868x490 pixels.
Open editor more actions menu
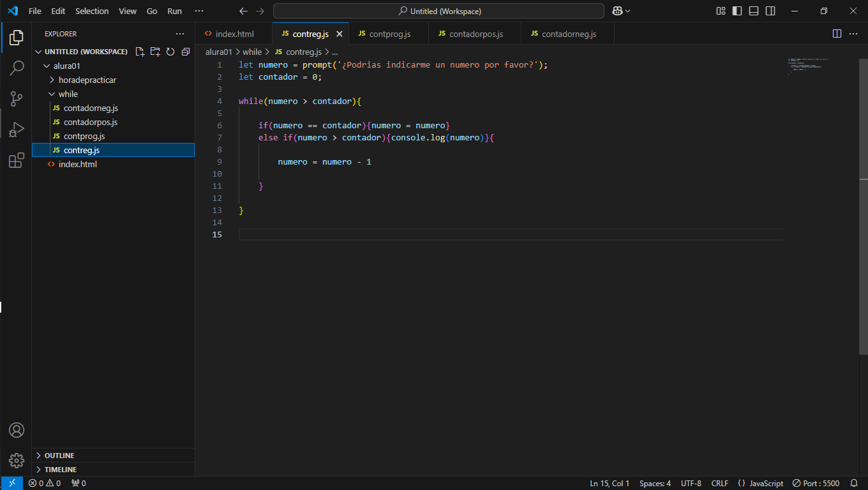(x=853, y=34)
